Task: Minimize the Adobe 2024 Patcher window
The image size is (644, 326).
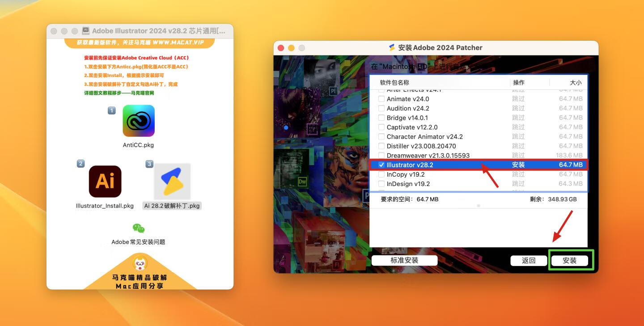Action: coord(291,48)
